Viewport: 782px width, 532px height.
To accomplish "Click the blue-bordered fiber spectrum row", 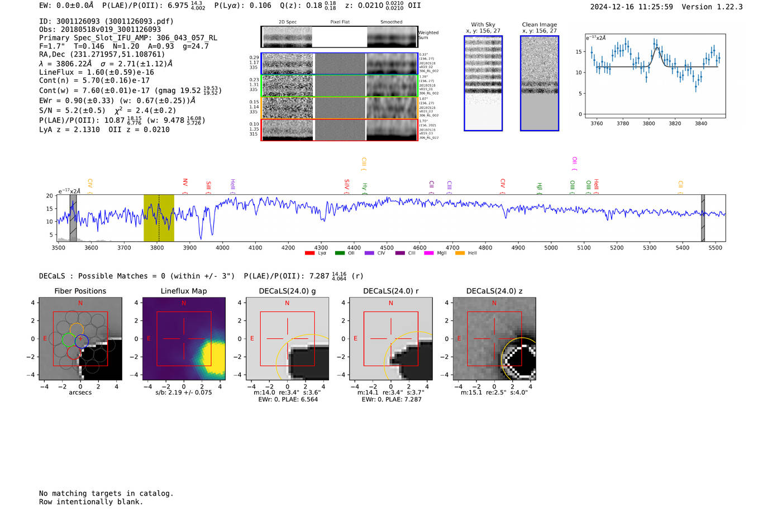I will (x=340, y=64).
